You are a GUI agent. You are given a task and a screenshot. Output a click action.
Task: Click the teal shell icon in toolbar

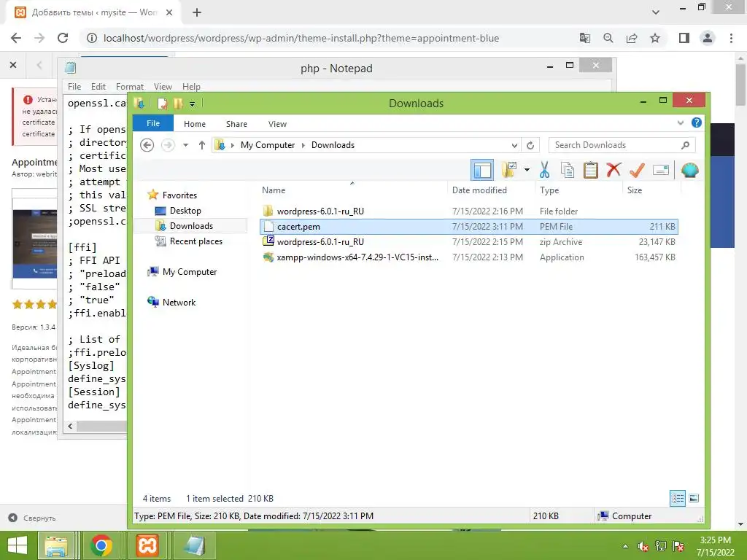point(690,169)
